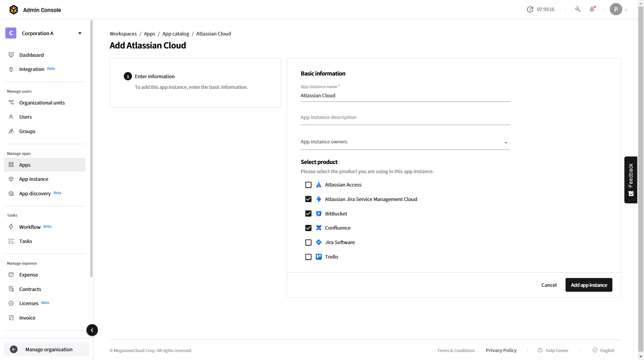Click the Manage organization back arrow icon

[x=14, y=349]
